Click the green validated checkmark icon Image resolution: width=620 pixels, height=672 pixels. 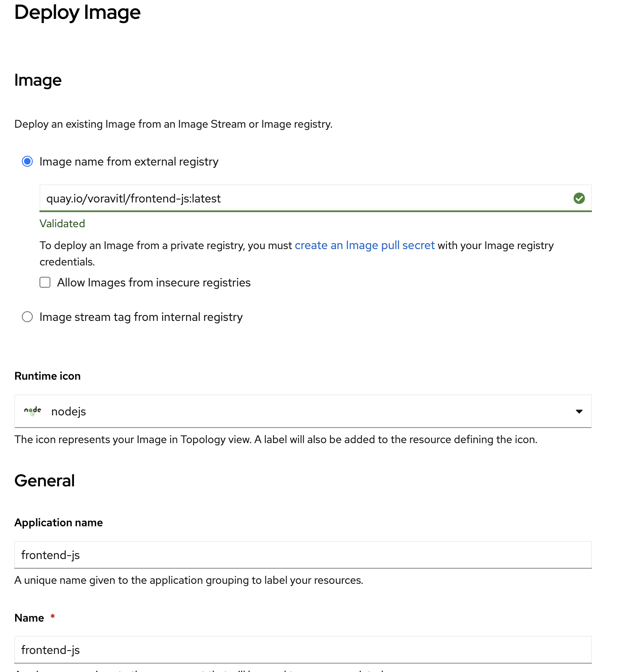pos(579,198)
